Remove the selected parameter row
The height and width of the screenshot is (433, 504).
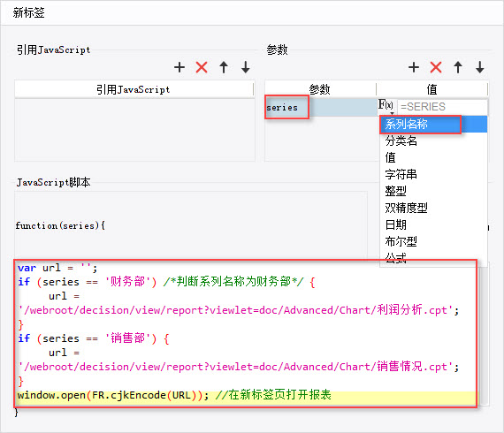(436, 67)
